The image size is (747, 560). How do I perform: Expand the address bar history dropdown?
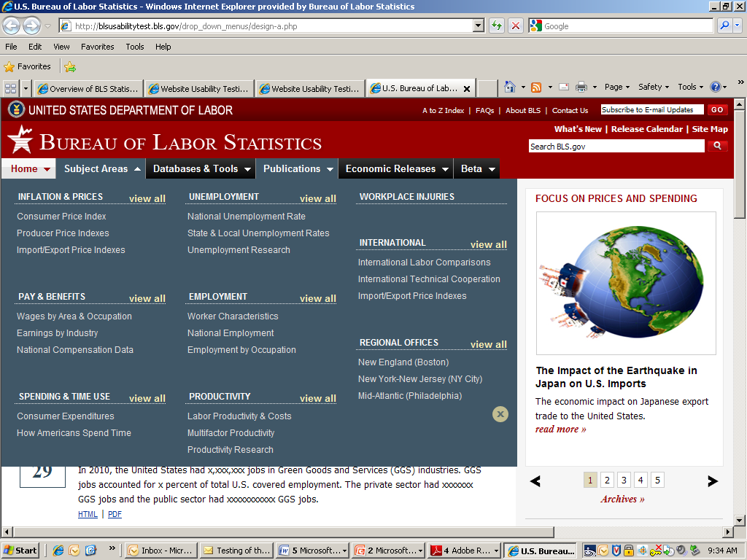[479, 26]
